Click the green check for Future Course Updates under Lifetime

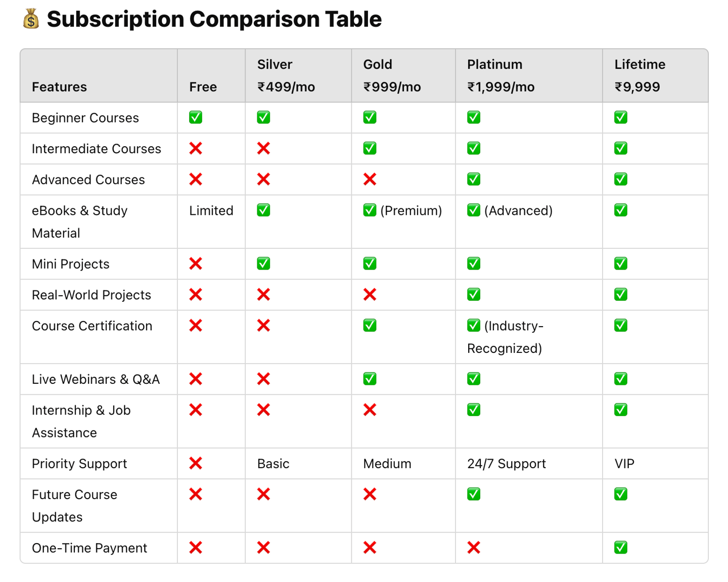pyautogui.click(x=621, y=494)
